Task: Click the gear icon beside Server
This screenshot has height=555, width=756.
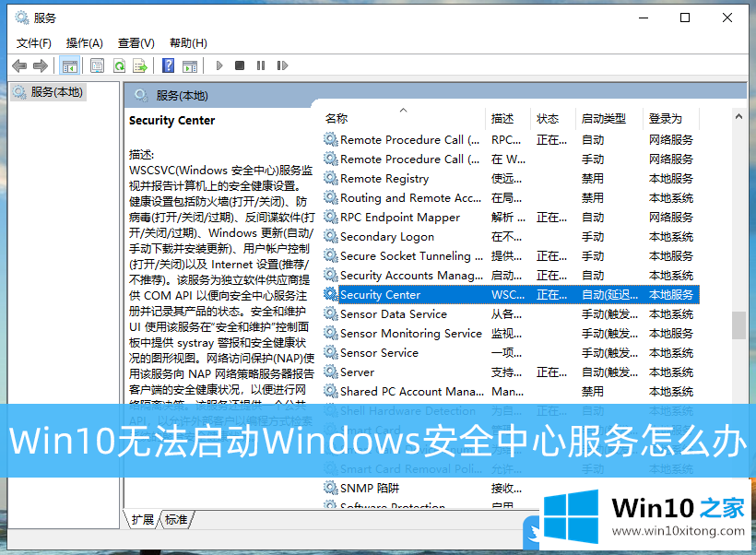Action: point(330,372)
